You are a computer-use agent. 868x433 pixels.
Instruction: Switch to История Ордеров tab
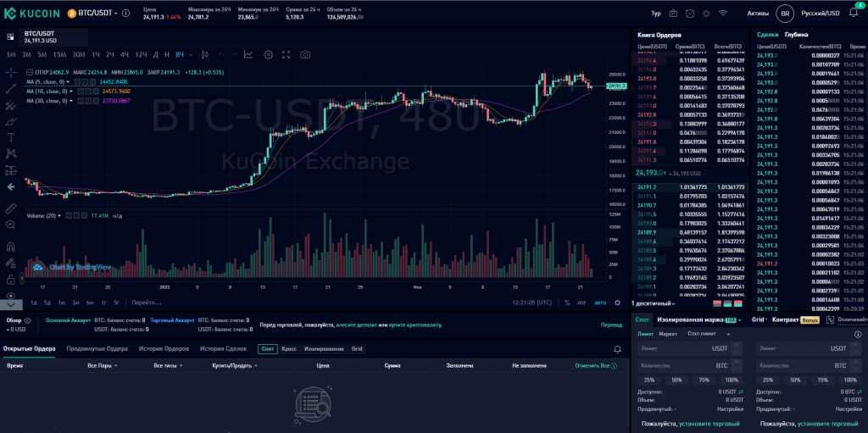coord(164,348)
